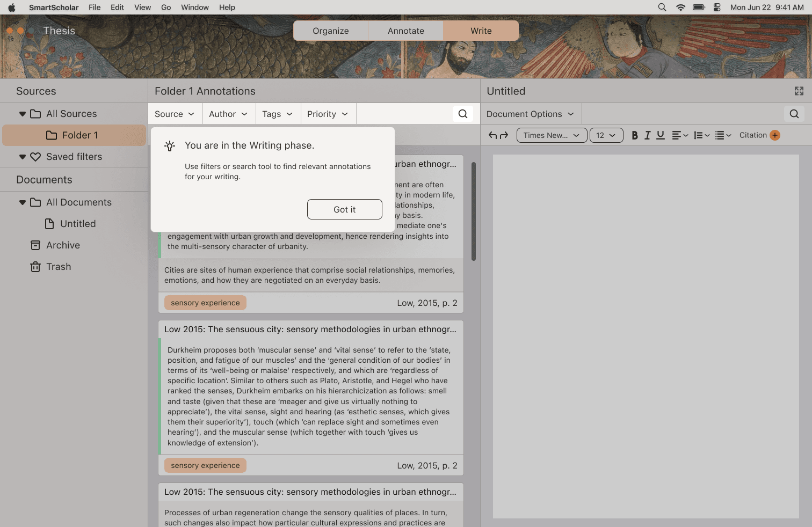The image size is (812, 527).
Task: Open the font size 12 dropdown
Action: [x=606, y=135]
